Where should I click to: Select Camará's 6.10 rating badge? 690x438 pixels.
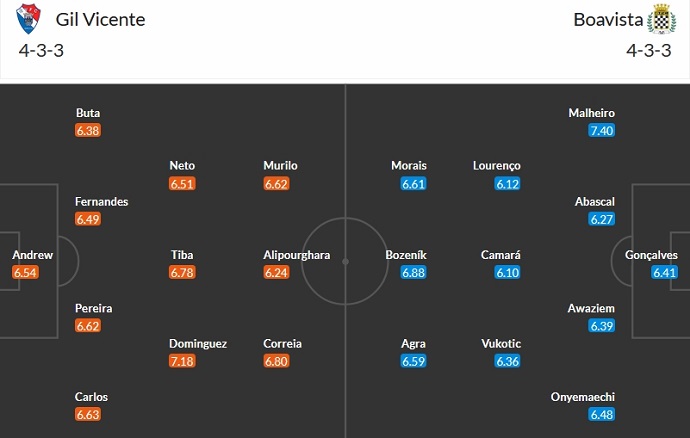(508, 272)
